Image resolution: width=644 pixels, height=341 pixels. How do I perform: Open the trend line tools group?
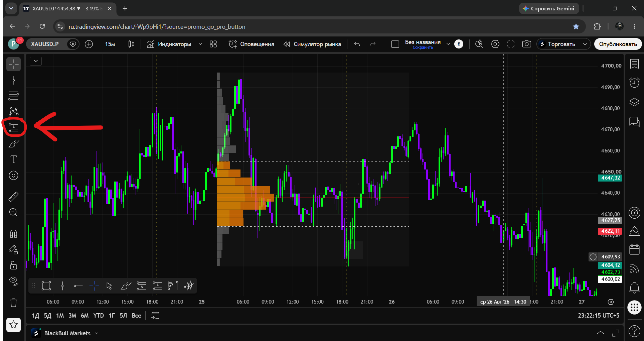tap(14, 80)
